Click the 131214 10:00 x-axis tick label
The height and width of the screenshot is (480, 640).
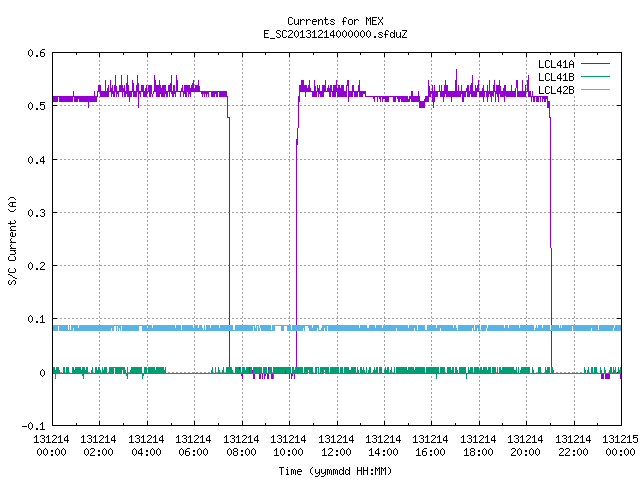click(289, 446)
